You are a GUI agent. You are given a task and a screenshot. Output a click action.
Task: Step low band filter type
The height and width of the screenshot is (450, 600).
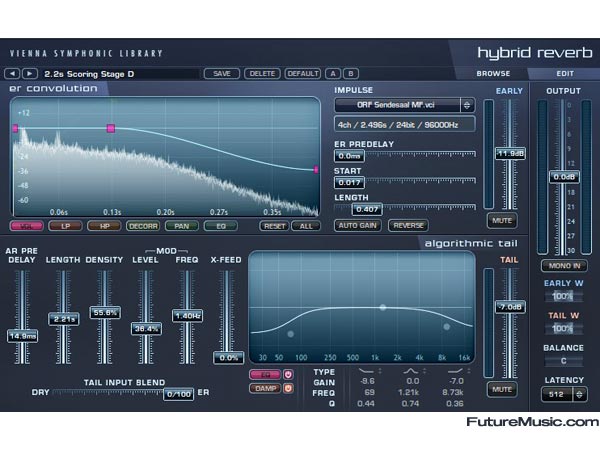click(x=380, y=371)
